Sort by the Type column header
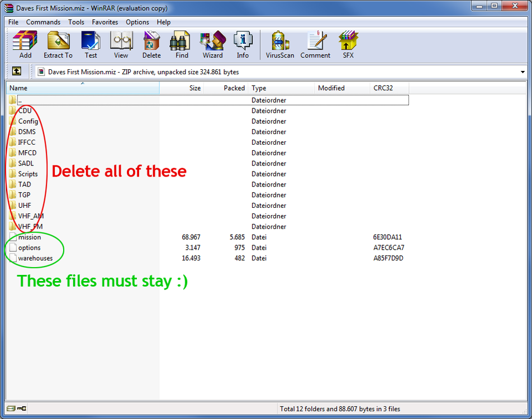This screenshot has height=419, width=532. click(281, 88)
